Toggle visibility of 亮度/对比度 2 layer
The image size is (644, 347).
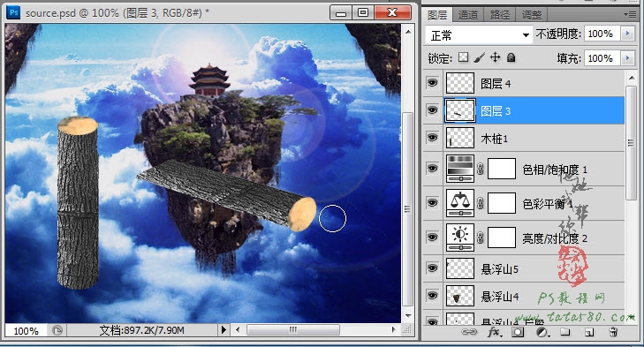click(x=433, y=238)
